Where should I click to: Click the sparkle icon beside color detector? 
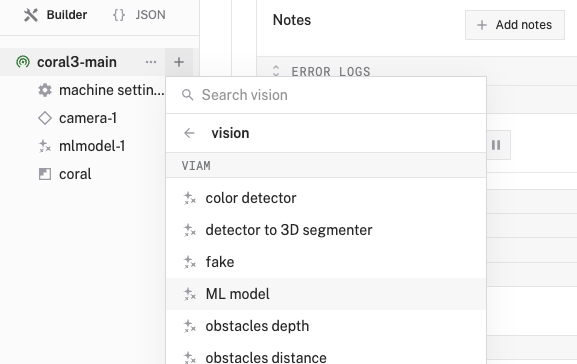pos(190,198)
